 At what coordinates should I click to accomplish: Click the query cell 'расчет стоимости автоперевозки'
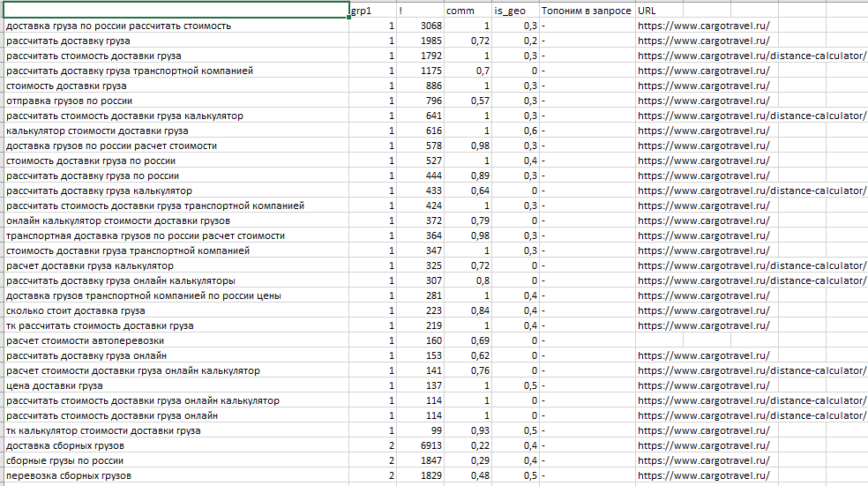tap(85, 340)
